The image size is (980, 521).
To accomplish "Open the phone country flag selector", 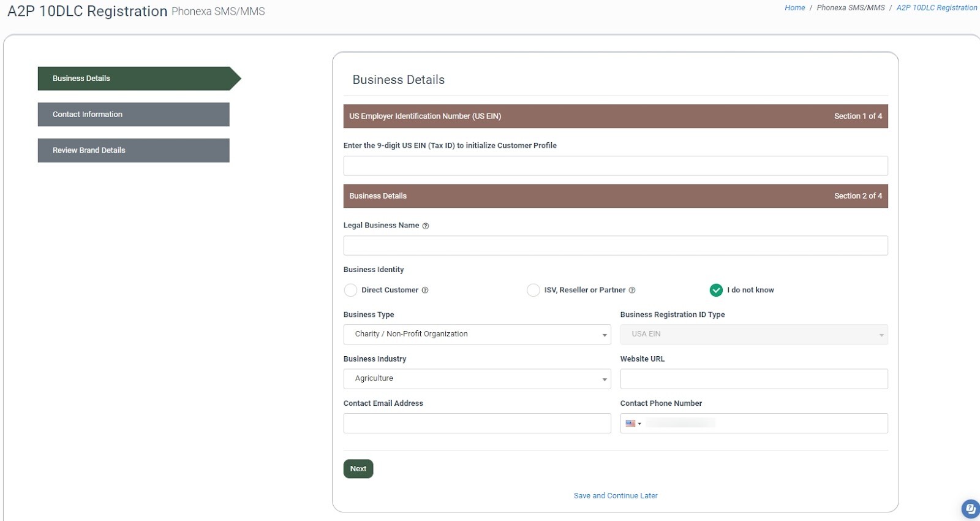I will [633, 424].
